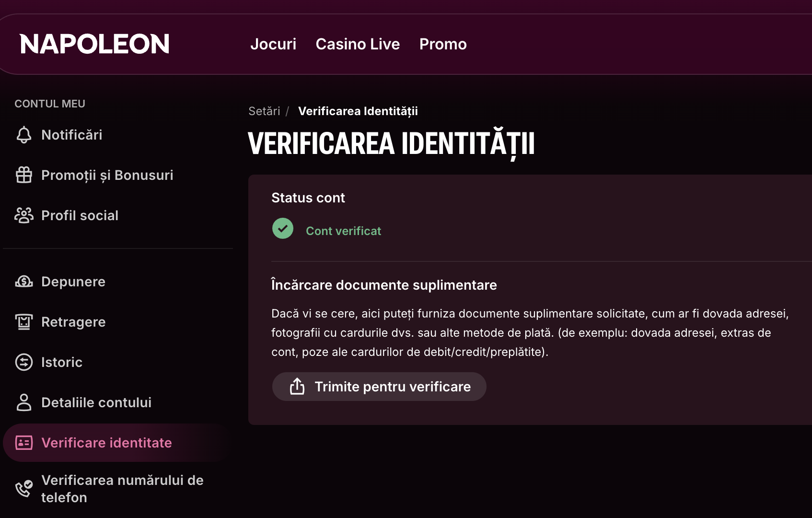Click the Profil social people icon
Image resolution: width=812 pixels, height=518 pixels.
pyautogui.click(x=24, y=215)
